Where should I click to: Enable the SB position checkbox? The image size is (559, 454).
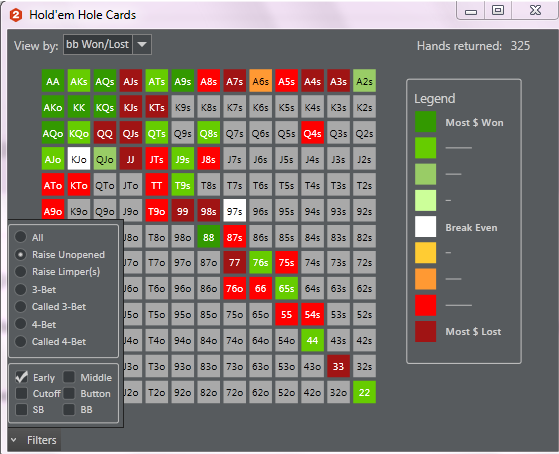coord(21,409)
